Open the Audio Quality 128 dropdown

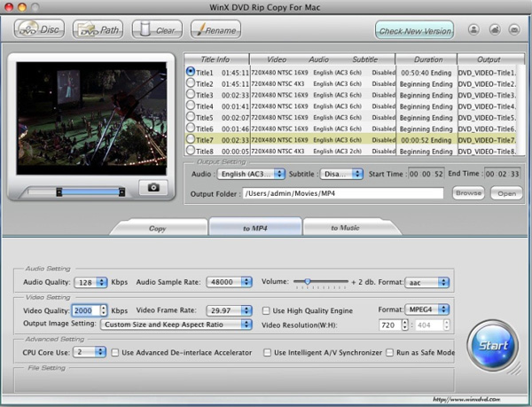click(x=90, y=283)
